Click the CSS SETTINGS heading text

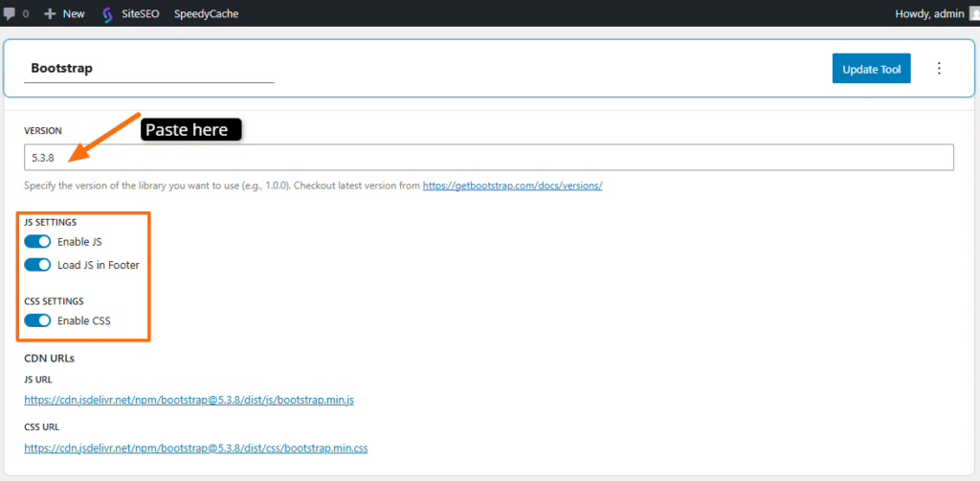[x=54, y=300]
